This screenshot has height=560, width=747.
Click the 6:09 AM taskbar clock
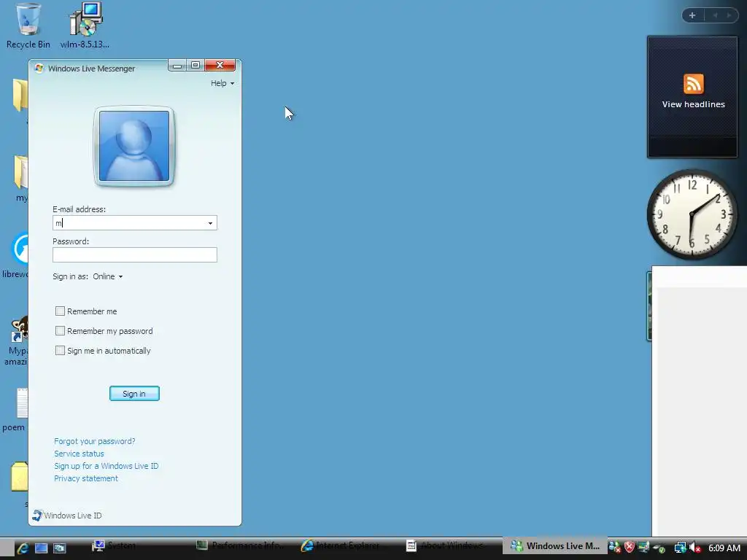[x=724, y=548]
